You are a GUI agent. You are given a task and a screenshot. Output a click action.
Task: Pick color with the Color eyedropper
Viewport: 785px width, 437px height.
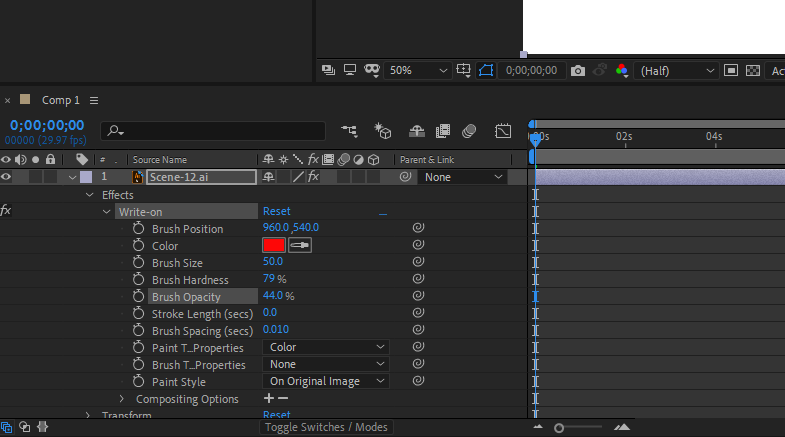[300, 245]
